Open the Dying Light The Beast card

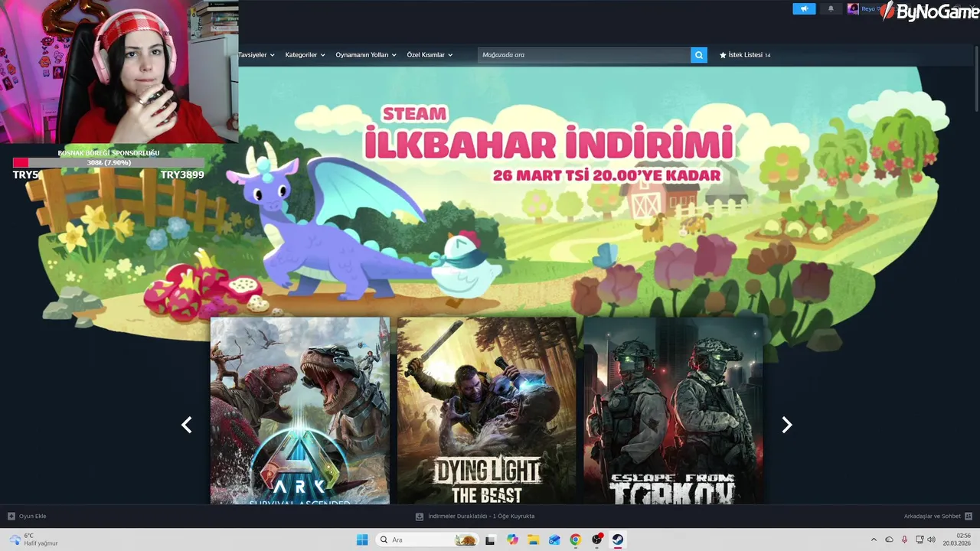click(486, 411)
